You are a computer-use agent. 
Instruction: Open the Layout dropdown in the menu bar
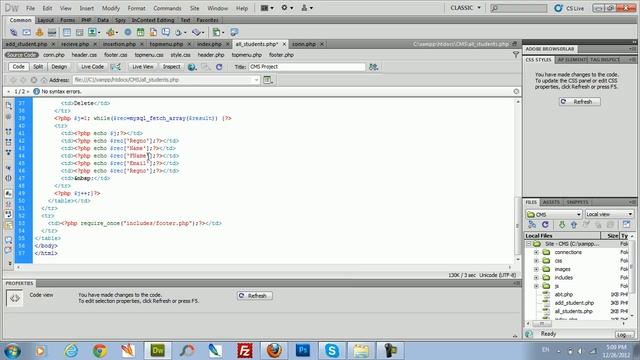267,8
